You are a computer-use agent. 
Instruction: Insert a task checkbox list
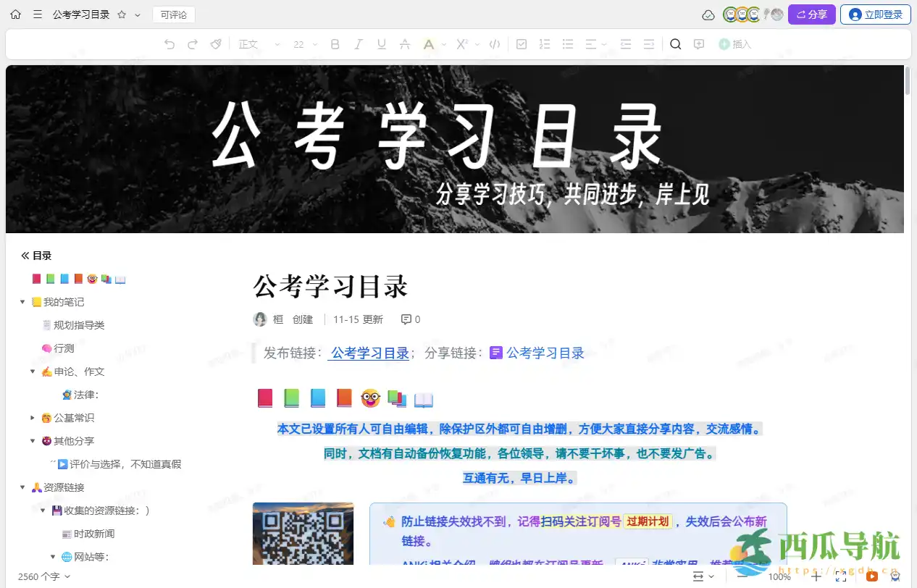tap(522, 44)
